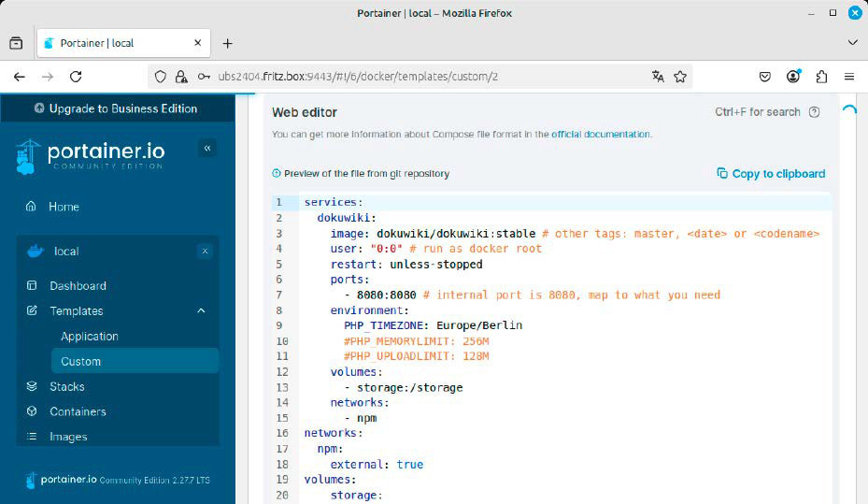Open the Images page
The width and height of the screenshot is (868, 504).
pyautogui.click(x=68, y=437)
